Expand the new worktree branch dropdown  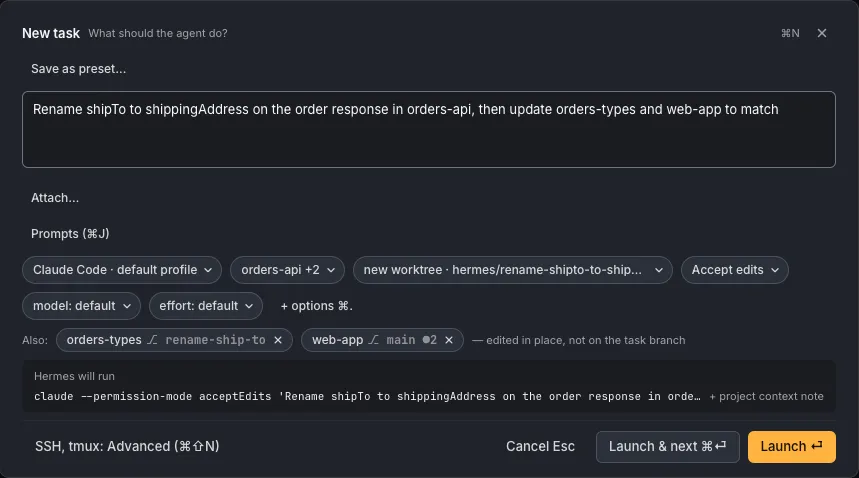(x=512, y=270)
